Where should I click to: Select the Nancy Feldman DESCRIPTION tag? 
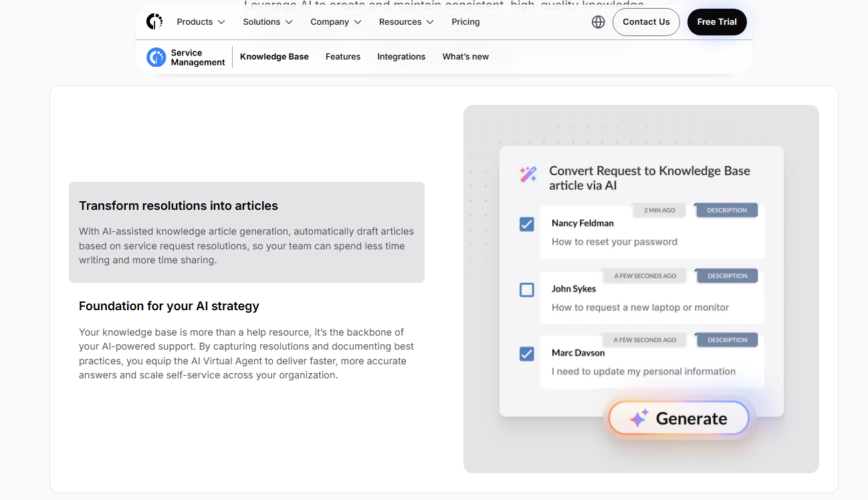[x=727, y=211]
